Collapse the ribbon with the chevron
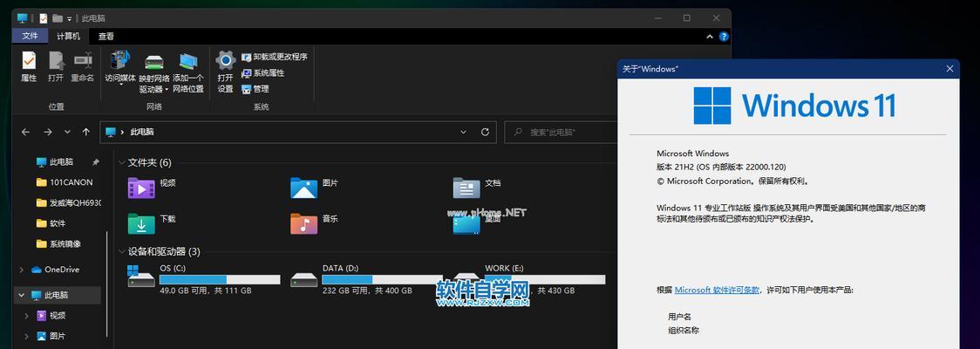 [x=710, y=37]
